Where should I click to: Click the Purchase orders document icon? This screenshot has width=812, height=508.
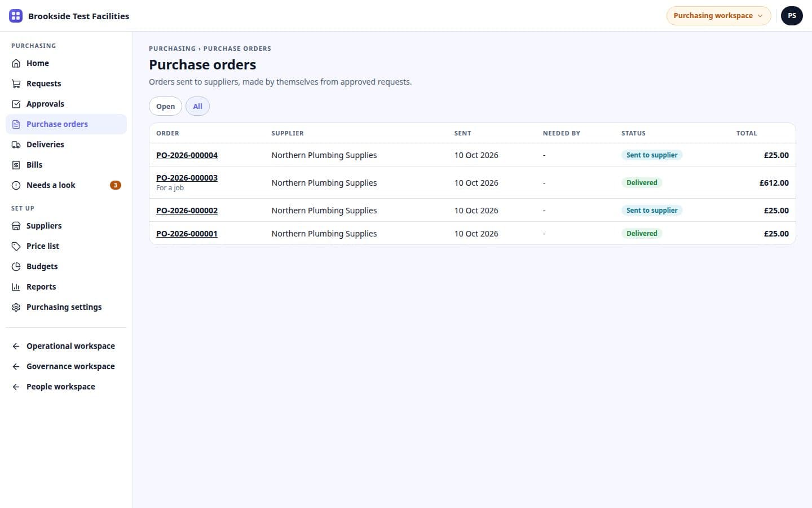16,124
